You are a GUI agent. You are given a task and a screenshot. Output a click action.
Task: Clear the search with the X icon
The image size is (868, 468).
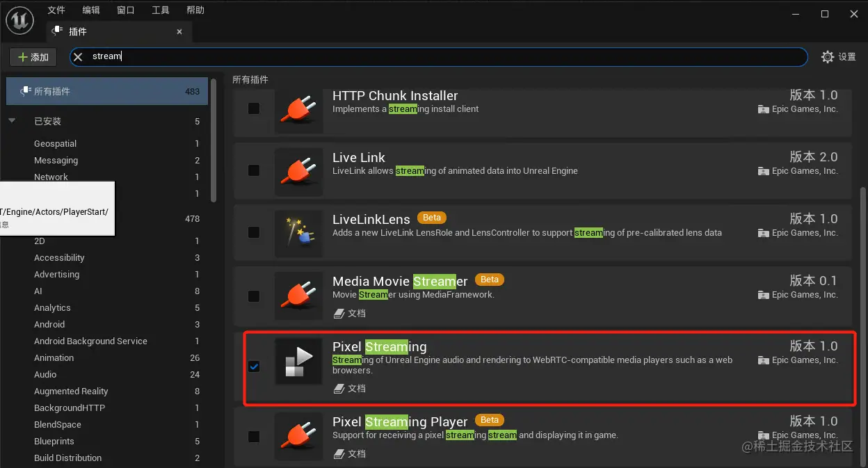[78, 57]
